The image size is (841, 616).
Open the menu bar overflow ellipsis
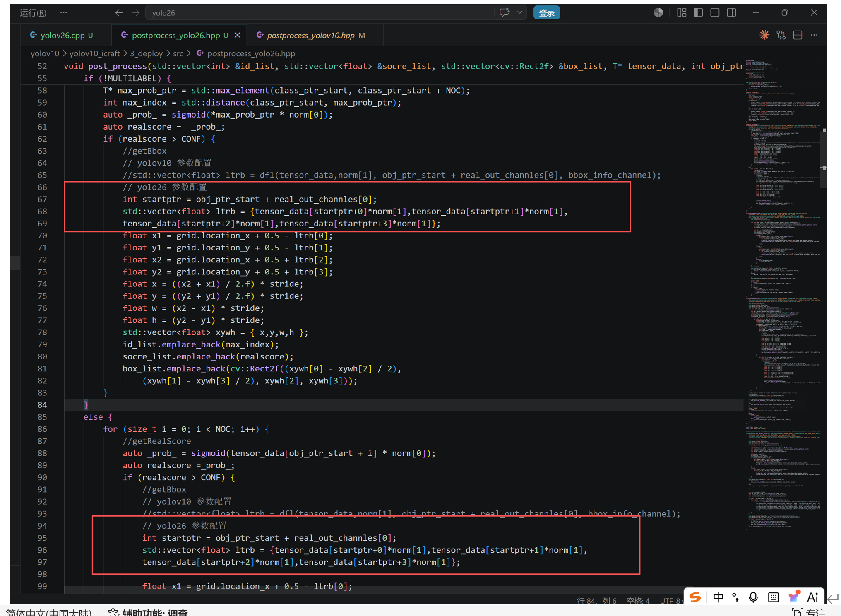click(63, 13)
